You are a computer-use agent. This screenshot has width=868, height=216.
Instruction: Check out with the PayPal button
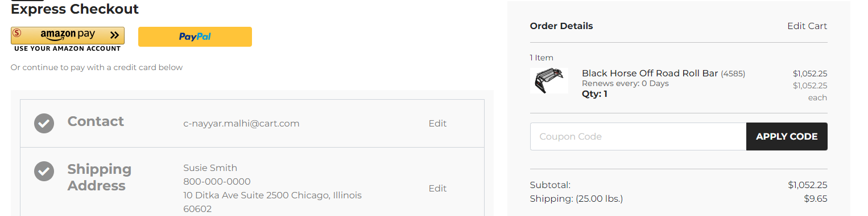[195, 36]
